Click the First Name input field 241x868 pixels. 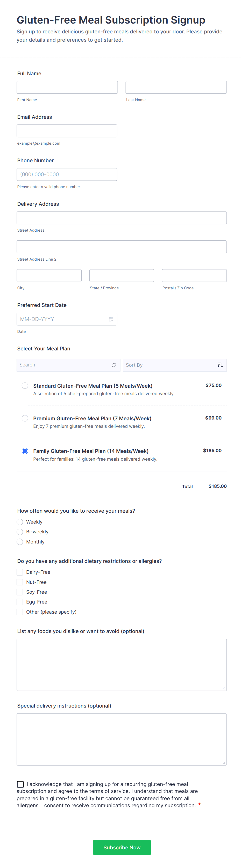click(67, 87)
